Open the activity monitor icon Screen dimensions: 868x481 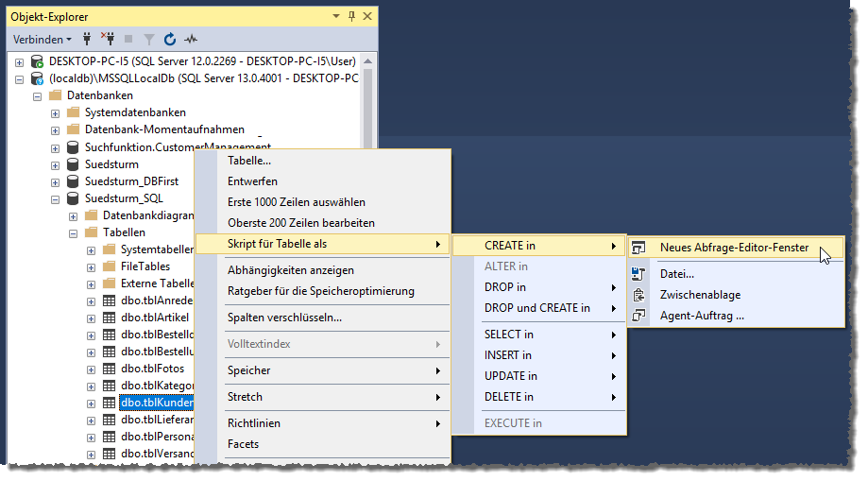click(192, 40)
